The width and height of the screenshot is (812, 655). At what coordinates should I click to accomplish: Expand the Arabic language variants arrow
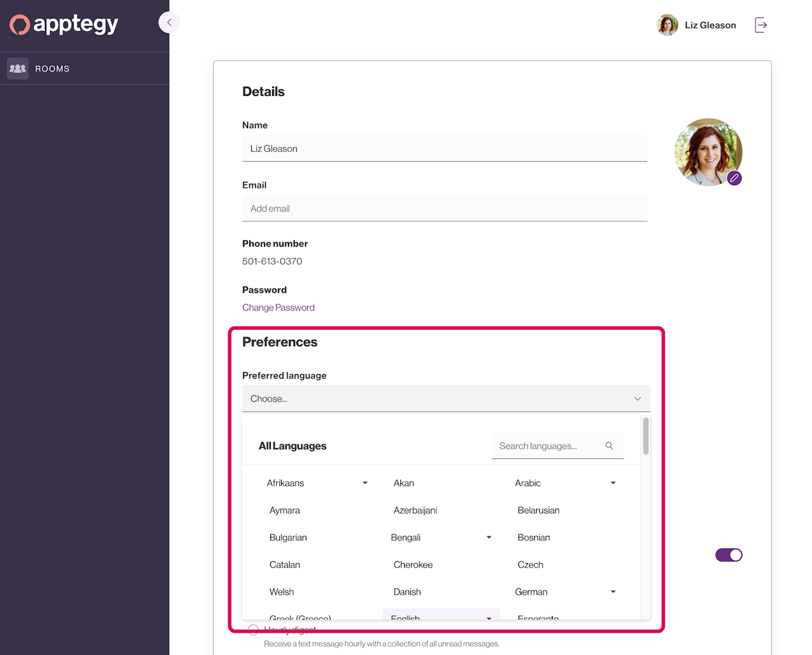point(613,483)
